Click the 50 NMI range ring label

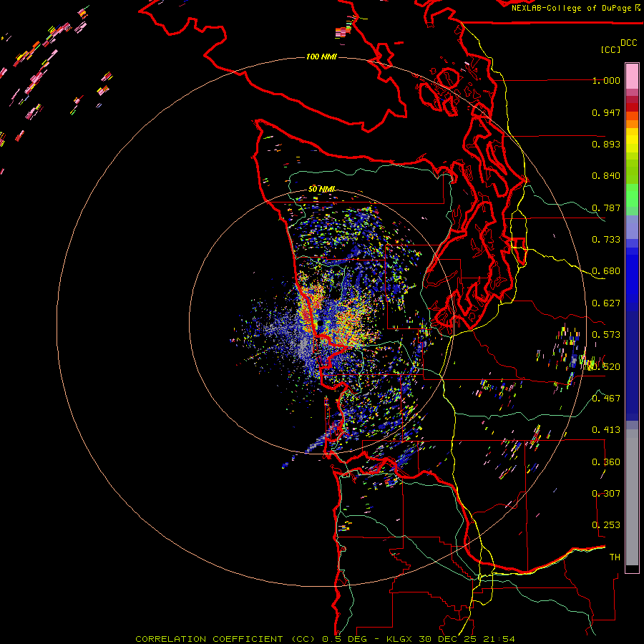321,189
